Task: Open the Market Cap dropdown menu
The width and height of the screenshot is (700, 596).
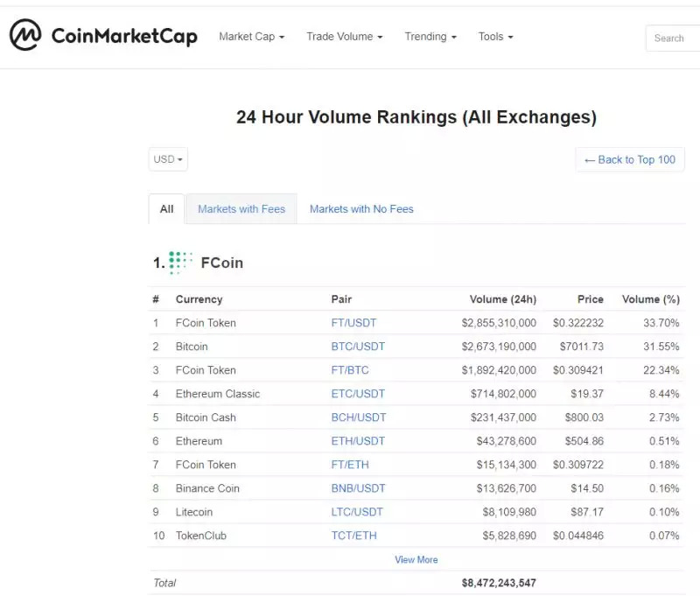Action: tap(251, 37)
